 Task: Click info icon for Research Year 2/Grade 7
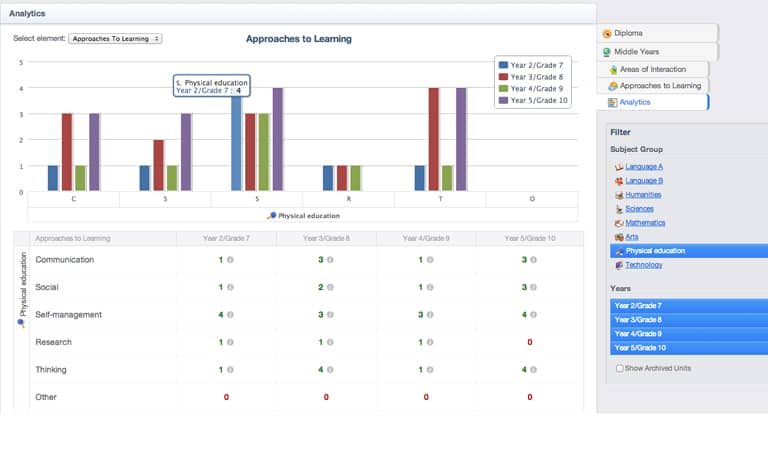pyautogui.click(x=230, y=342)
